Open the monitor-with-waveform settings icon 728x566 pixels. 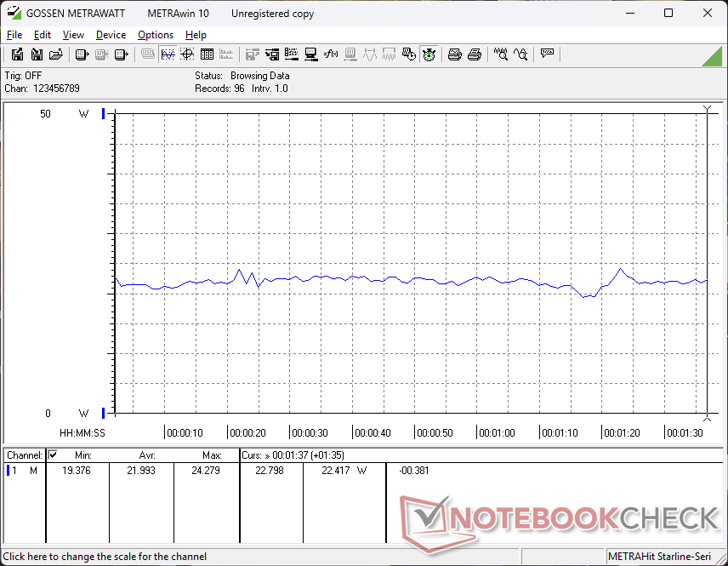(311, 54)
